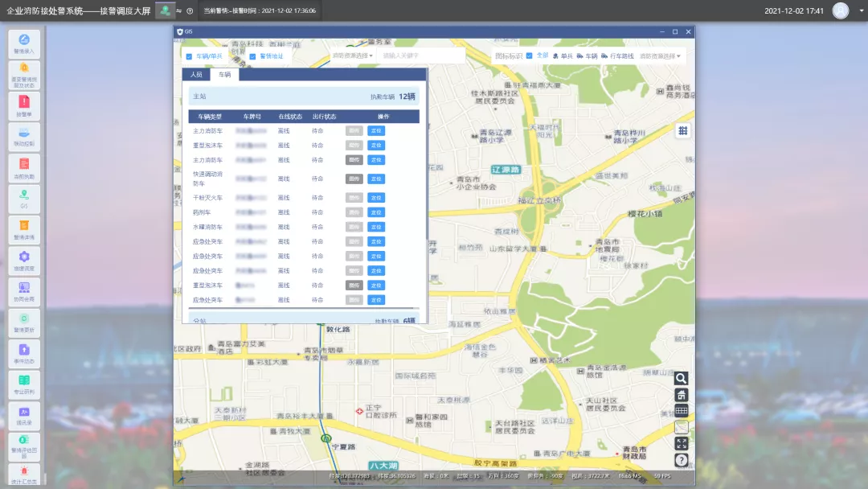Switch to the 人员 tab
The width and height of the screenshot is (868, 489).
[196, 74]
